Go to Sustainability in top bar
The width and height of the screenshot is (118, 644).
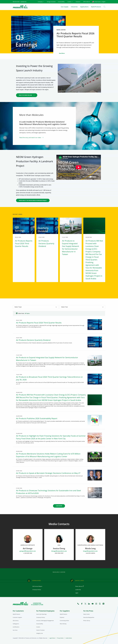(x=61, y=2)
